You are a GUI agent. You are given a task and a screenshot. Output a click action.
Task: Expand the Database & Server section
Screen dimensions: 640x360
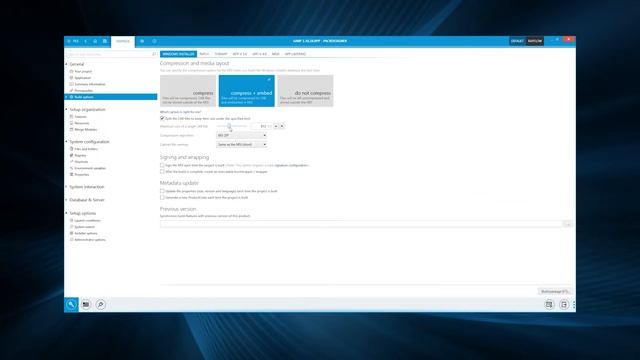coord(67,200)
